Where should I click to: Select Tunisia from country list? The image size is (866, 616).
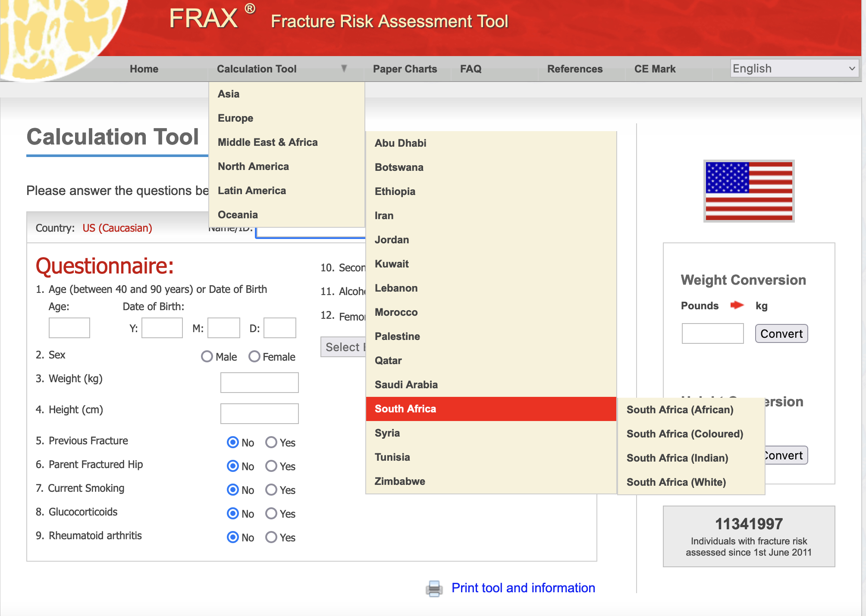(x=491, y=457)
